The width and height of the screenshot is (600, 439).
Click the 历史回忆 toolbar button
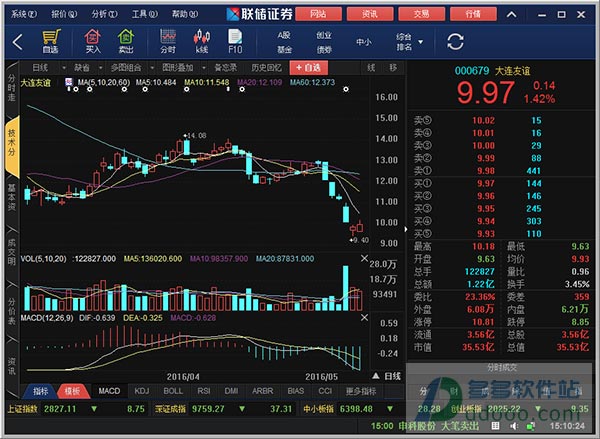click(x=266, y=68)
